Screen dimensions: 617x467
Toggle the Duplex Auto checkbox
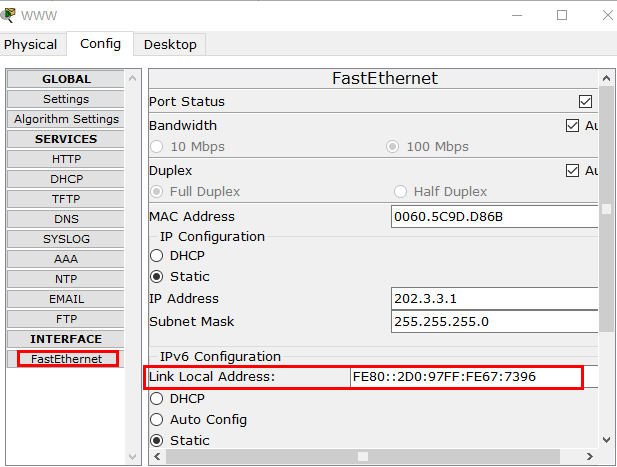(573, 170)
